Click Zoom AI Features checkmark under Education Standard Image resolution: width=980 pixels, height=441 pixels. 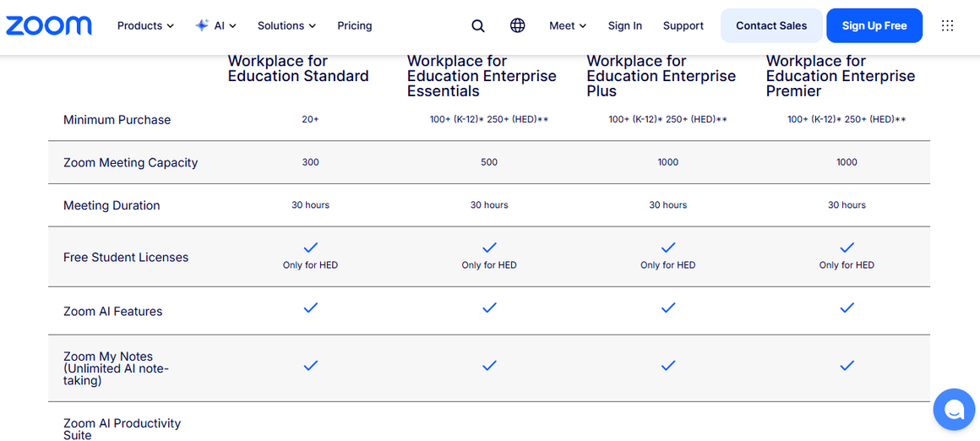311,308
